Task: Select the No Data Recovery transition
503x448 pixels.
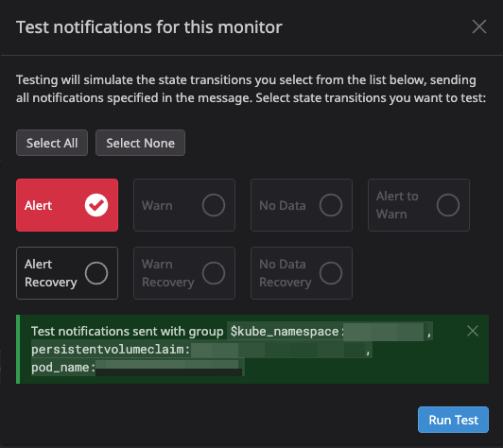Action: [302, 273]
